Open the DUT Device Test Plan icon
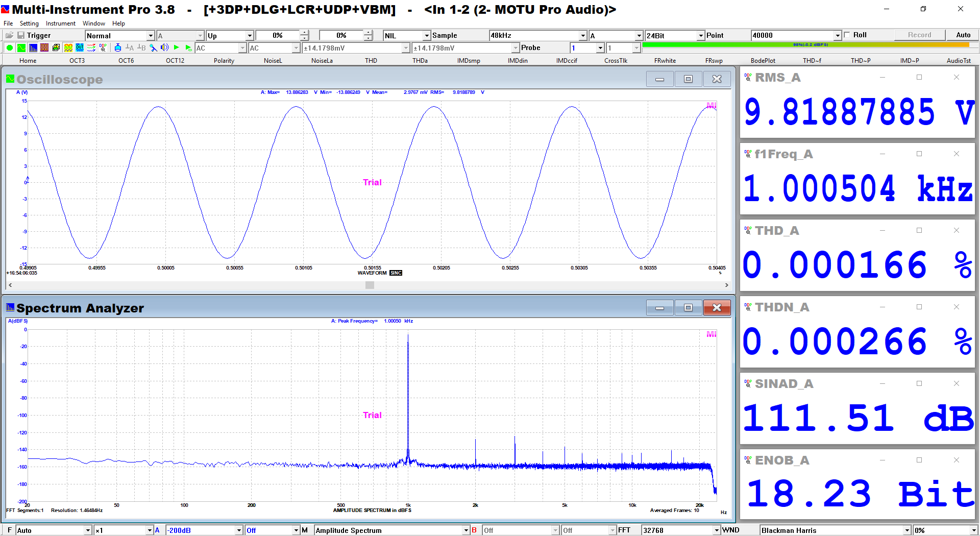The height and width of the screenshot is (536, 980). point(80,47)
